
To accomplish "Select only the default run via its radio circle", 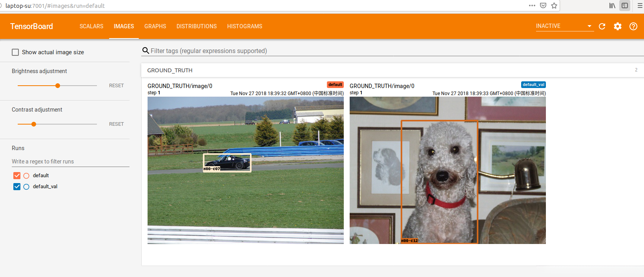I will (x=26, y=176).
